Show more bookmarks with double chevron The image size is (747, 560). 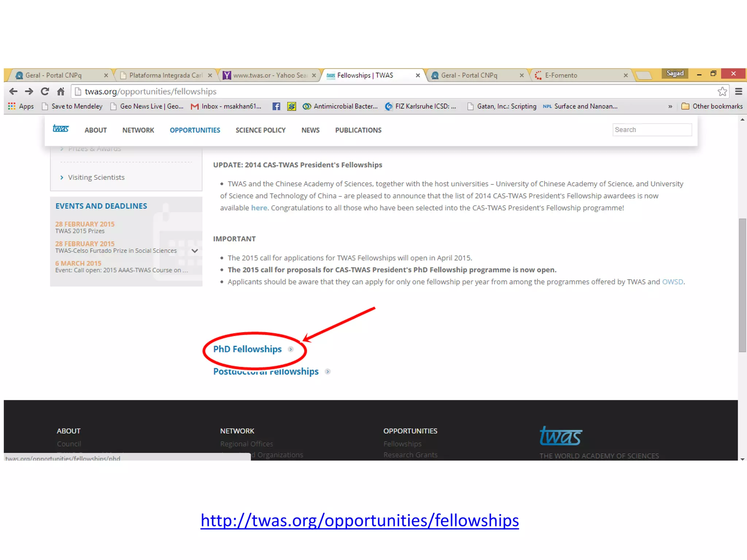pyautogui.click(x=670, y=106)
